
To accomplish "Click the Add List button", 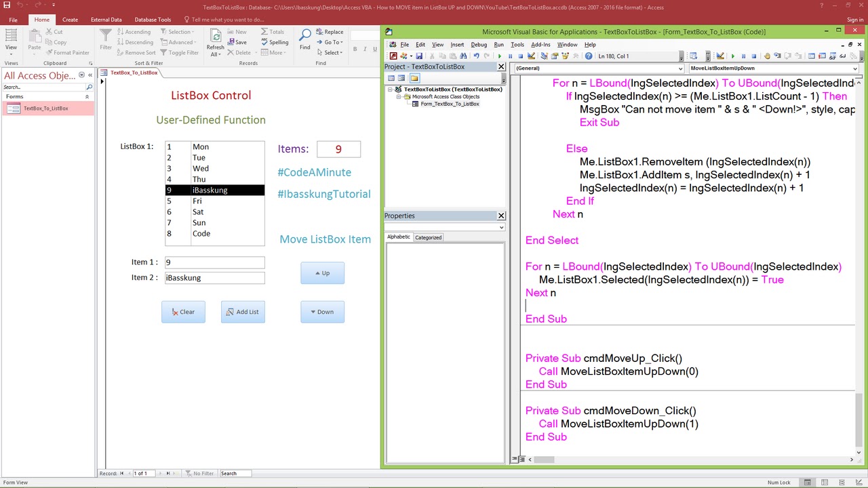I will 243,312.
